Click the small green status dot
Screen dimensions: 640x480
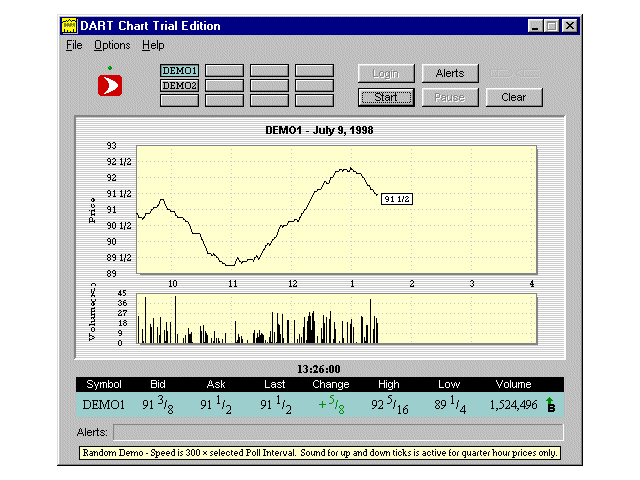pos(110,68)
